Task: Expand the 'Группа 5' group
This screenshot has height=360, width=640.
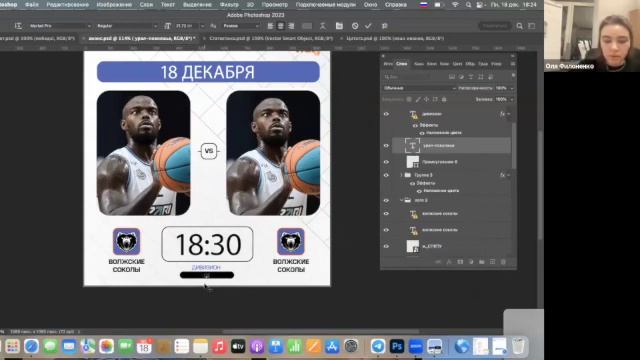Action: pos(401,175)
